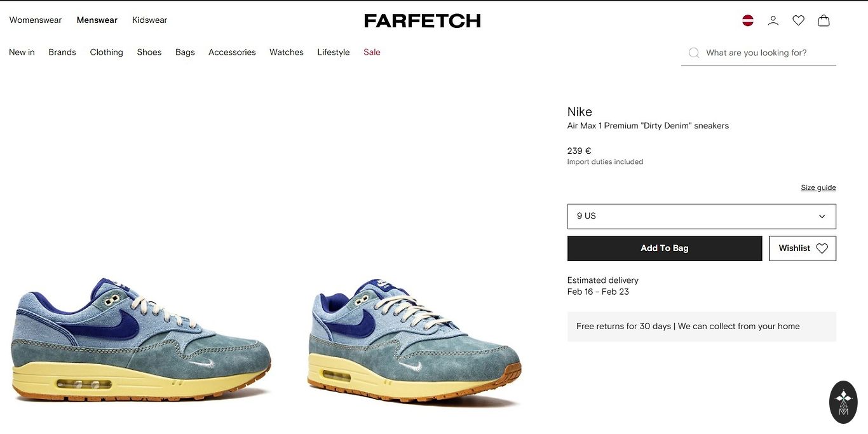This screenshot has width=868, height=434.
Task: Change region via the flag icon
Action: (x=748, y=20)
